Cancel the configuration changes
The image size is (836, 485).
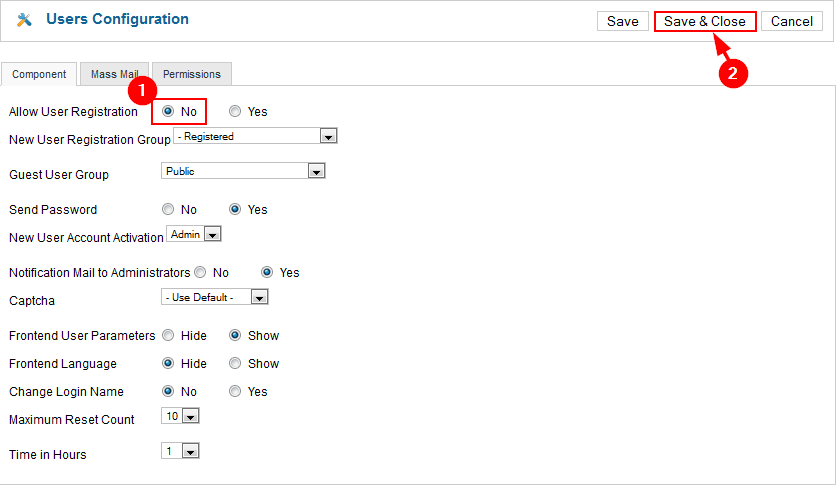[792, 22]
